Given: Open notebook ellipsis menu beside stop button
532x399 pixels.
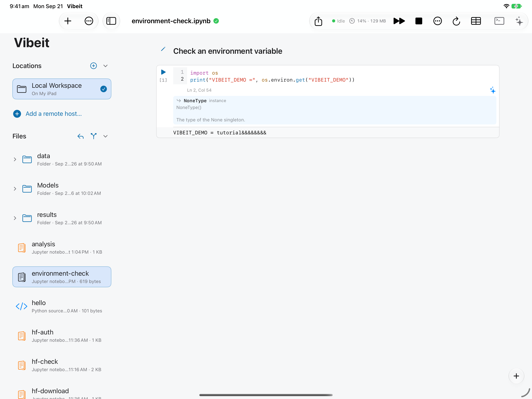Looking at the screenshot, I should [437, 21].
